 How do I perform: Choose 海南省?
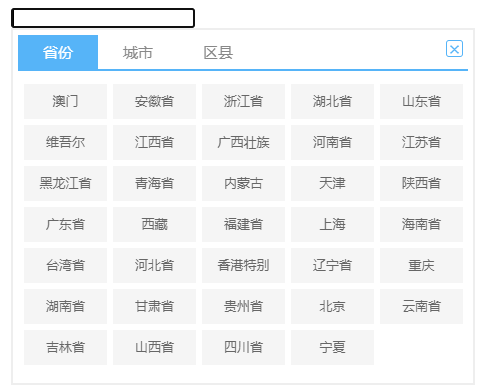click(421, 224)
